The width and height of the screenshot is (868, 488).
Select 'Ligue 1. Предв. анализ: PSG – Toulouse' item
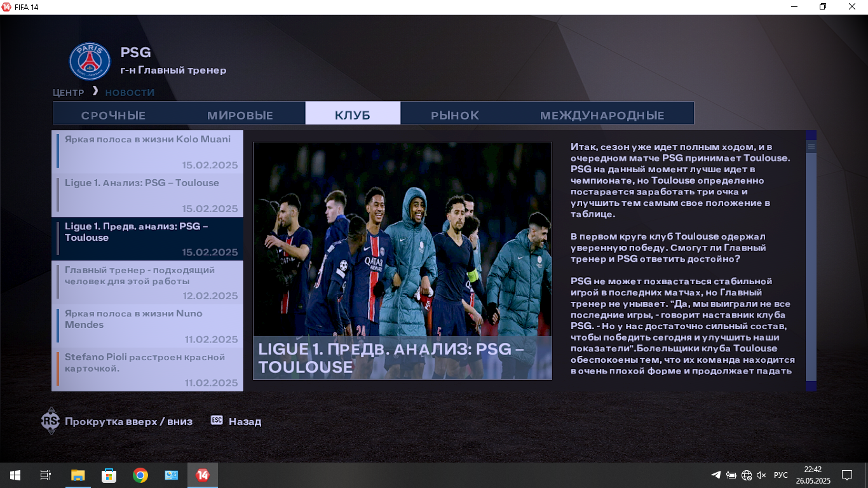click(147, 239)
